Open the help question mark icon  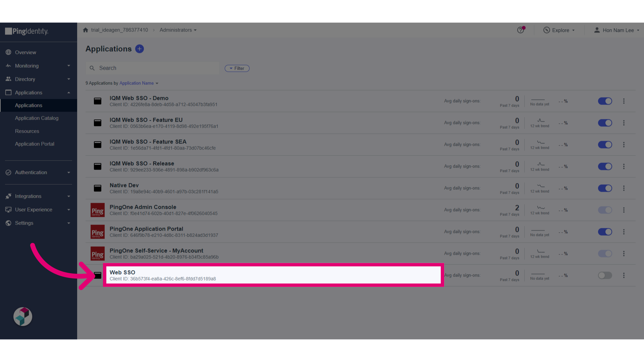[x=521, y=30]
